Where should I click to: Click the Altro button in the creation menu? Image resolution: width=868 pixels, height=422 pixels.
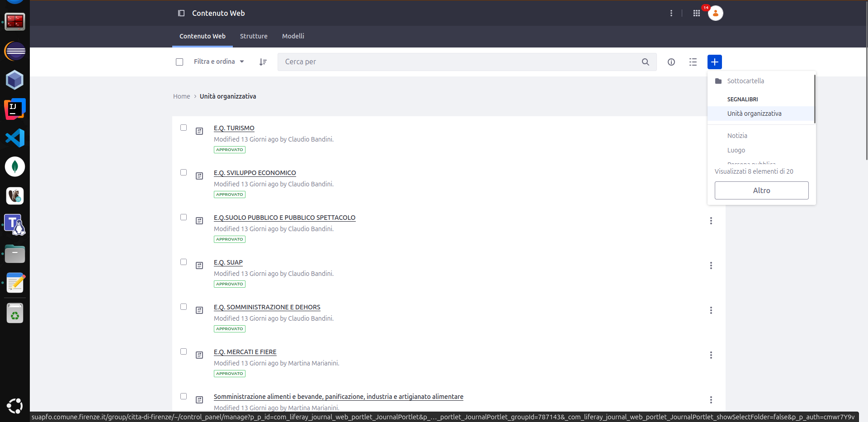coord(761,190)
